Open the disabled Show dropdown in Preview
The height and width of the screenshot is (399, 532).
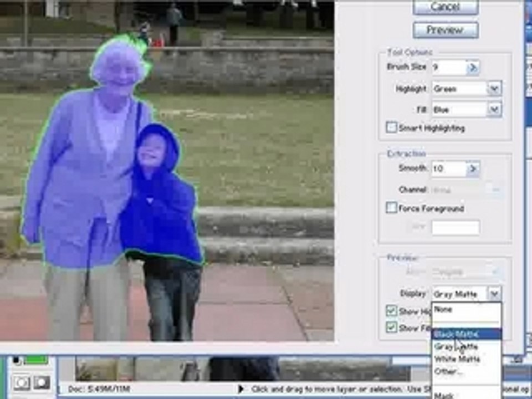(466, 272)
